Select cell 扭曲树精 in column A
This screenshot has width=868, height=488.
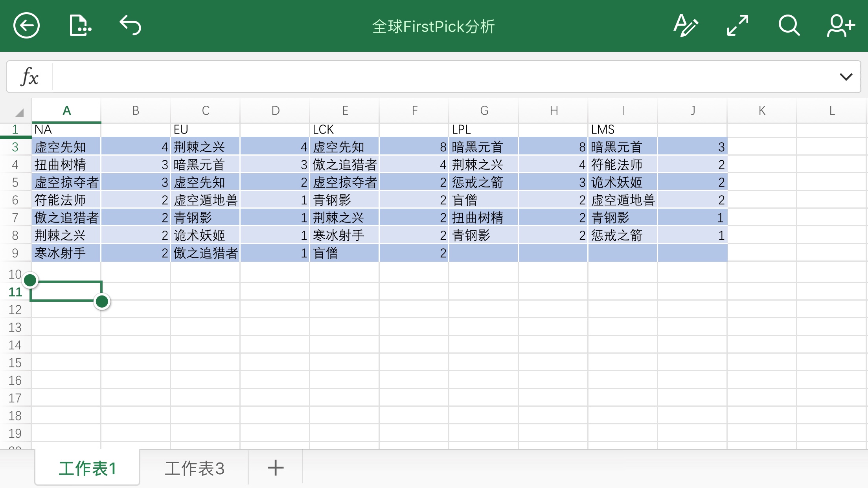pyautogui.click(x=66, y=165)
